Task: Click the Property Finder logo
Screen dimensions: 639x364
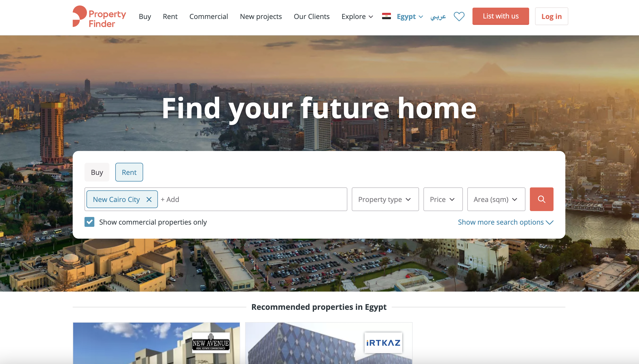Action: pyautogui.click(x=99, y=17)
